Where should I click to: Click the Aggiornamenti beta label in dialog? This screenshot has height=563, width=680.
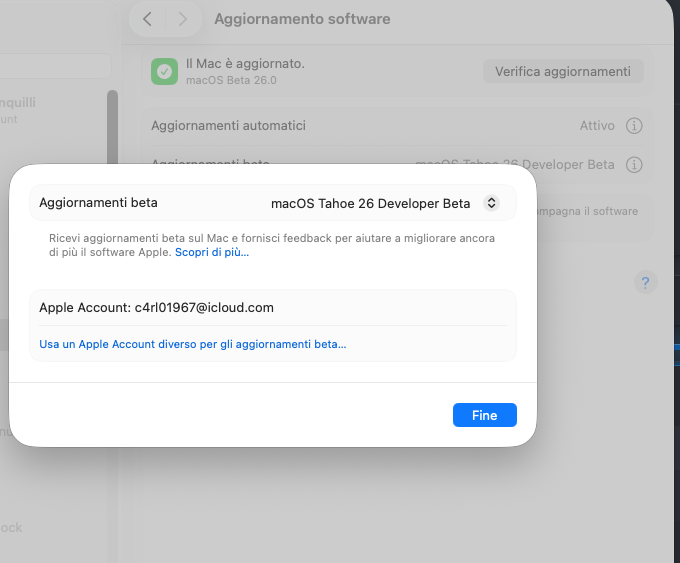[98, 203]
